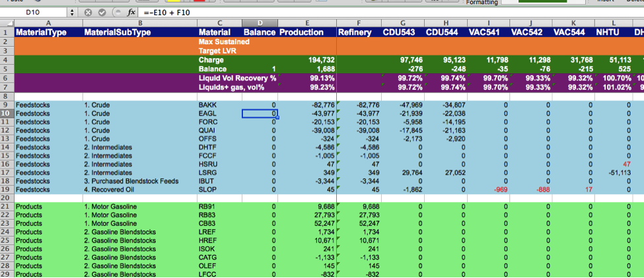Click the confirm formula checkmark icon

pyautogui.click(x=101, y=13)
